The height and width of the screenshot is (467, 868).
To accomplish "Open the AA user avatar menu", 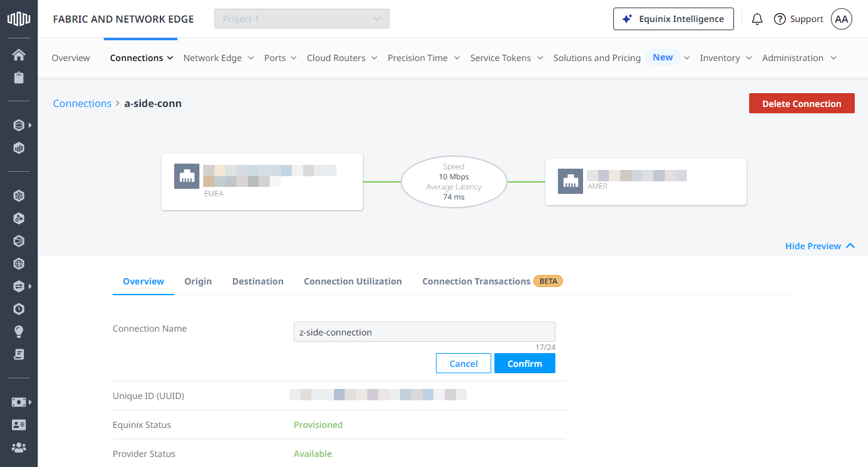I will [x=842, y=19].
